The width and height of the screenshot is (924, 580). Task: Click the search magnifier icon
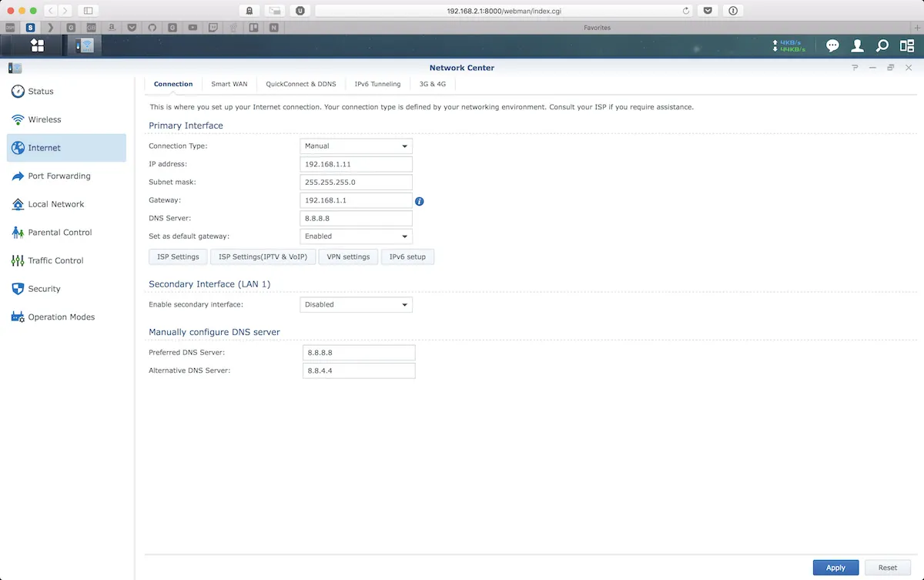pos(882,45)
